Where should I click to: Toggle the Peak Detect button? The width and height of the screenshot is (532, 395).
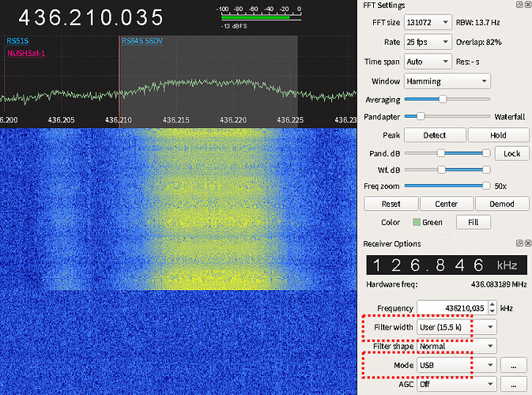(435, 135)
